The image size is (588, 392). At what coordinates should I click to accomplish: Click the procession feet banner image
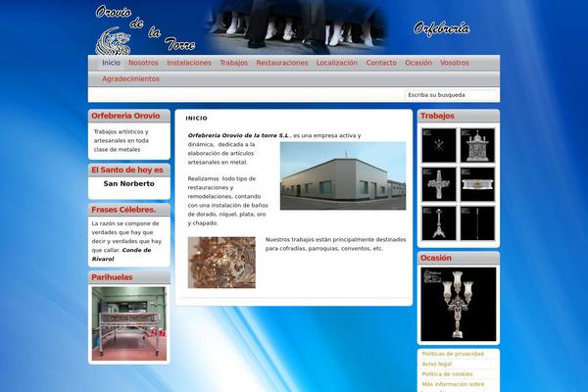coord(296,26)
